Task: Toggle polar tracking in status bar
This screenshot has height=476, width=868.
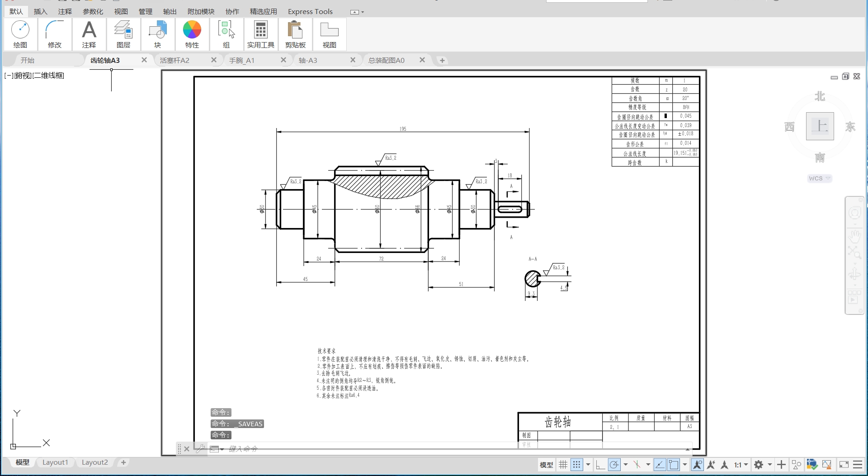Action: [x=614, y=465]
